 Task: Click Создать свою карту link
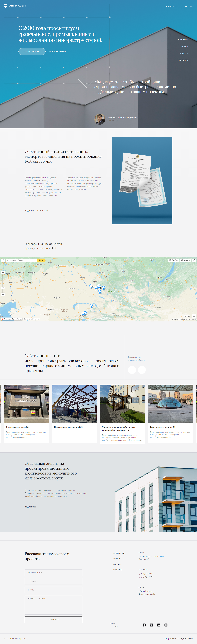32,319
